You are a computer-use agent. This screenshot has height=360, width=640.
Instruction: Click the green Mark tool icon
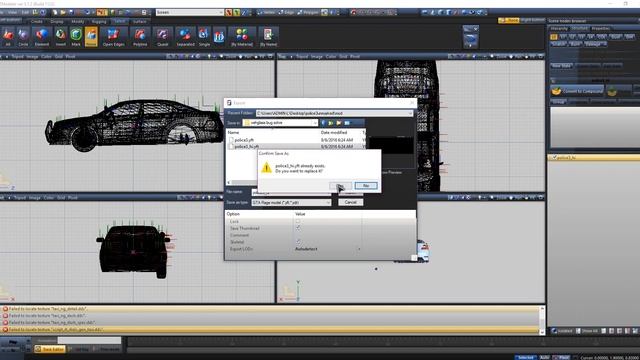[x=76, y=37]
